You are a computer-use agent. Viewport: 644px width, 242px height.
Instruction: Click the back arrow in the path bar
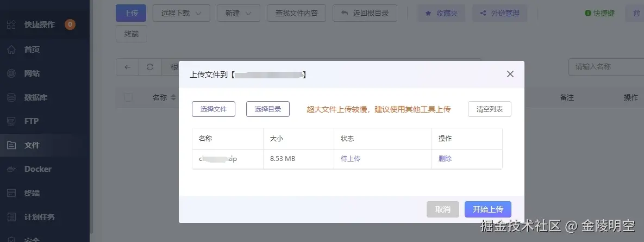[x=127, y=67]
